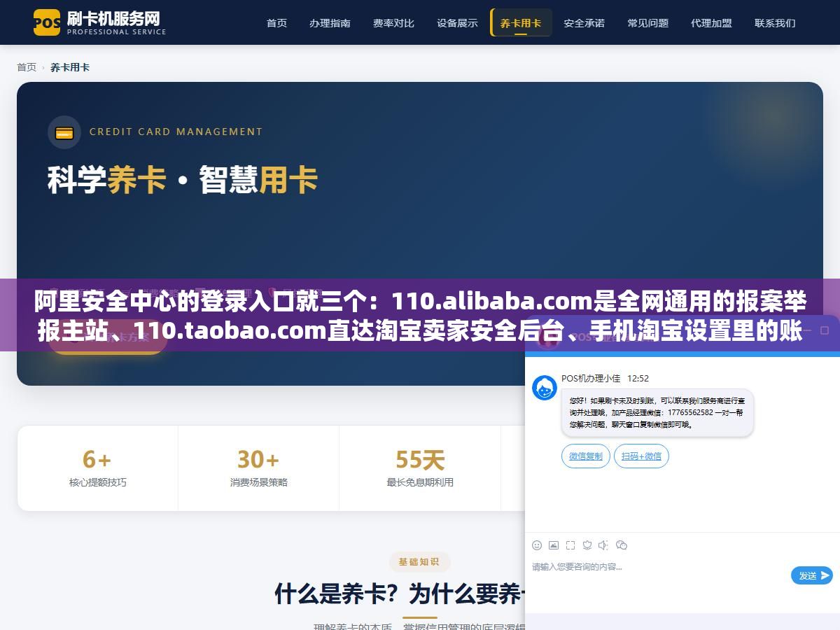
Task: Open the 首页 navigation item
Action: (276, 22)
